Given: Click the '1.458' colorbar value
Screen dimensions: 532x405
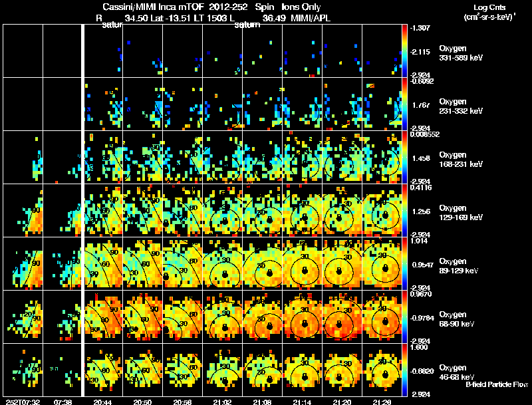Looking at the screenshot, I should coord(421,158).
